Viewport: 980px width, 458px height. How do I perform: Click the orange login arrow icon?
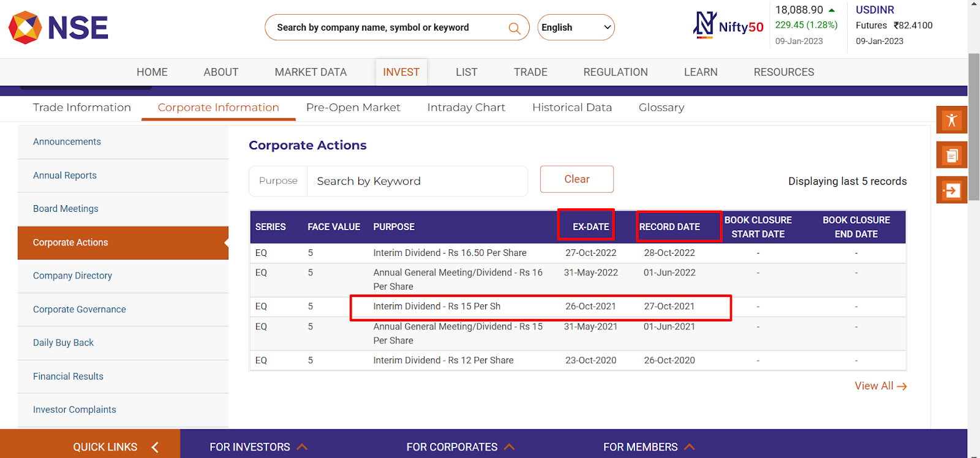(x=951, y=190)
